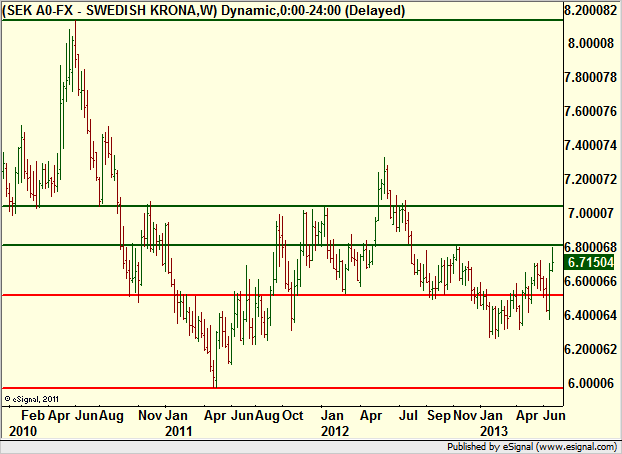Select the red horizontal line near 6.52
The width and height of the screenshot is (622, 454).
tap(282, 295)
